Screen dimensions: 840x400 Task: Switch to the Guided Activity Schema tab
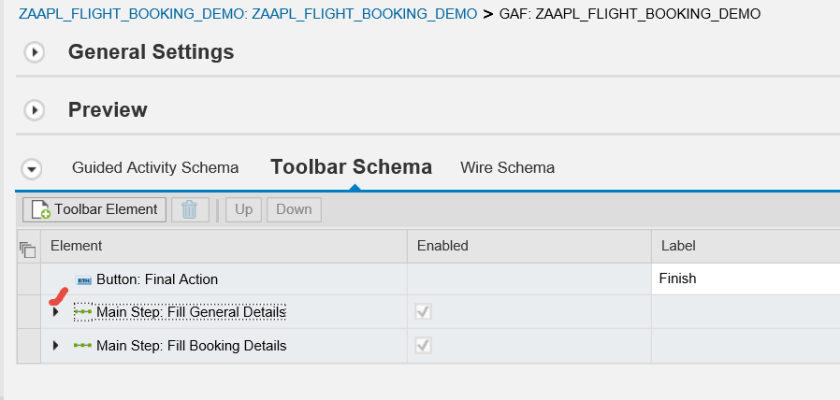tap(155, 167)
